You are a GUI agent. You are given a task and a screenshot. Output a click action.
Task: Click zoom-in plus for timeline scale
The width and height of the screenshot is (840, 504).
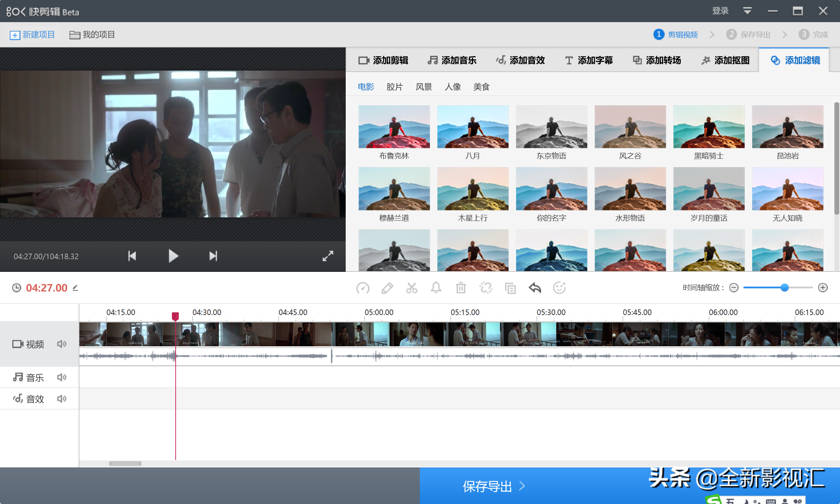(823, 288)
